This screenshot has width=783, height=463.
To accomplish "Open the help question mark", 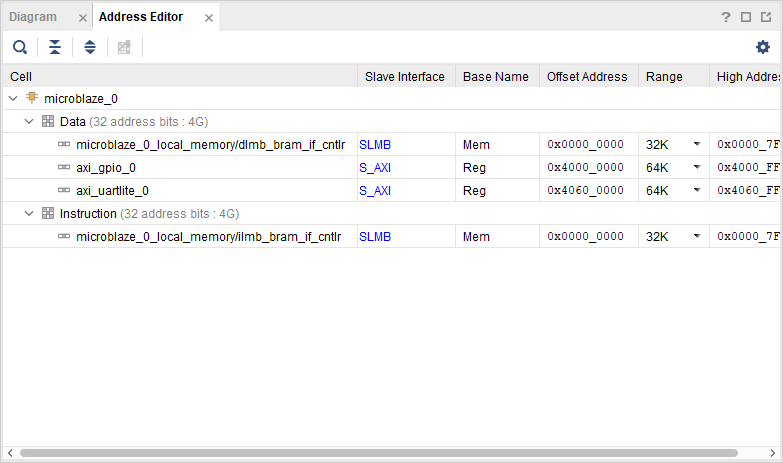I will pos(726,17).
